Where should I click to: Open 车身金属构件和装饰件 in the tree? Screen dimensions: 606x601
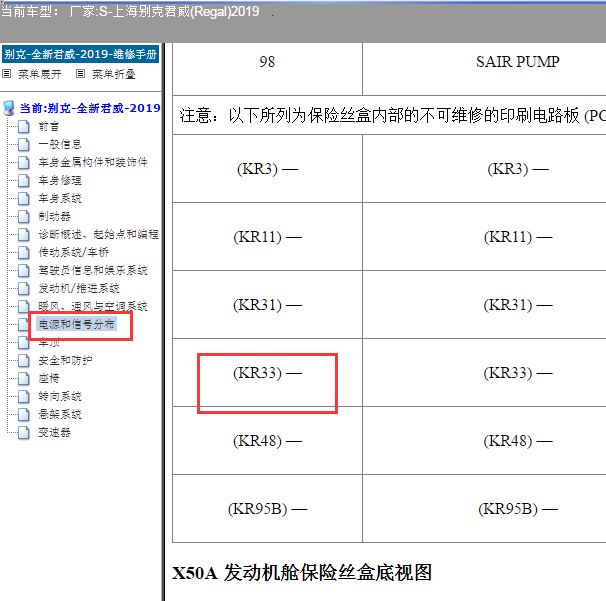click(93, 162)
